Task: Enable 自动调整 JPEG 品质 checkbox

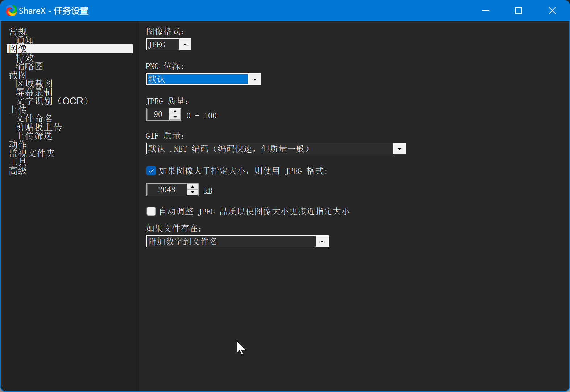Action: (151, 211)
